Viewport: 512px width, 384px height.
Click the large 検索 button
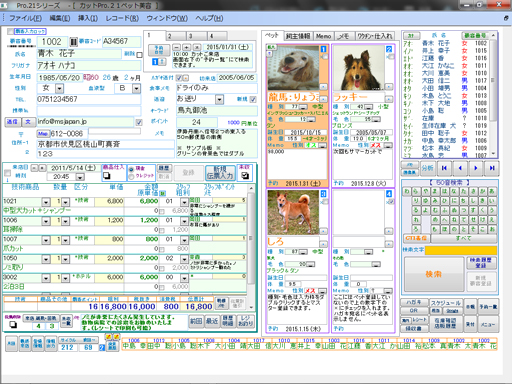(x=434, y=274)
